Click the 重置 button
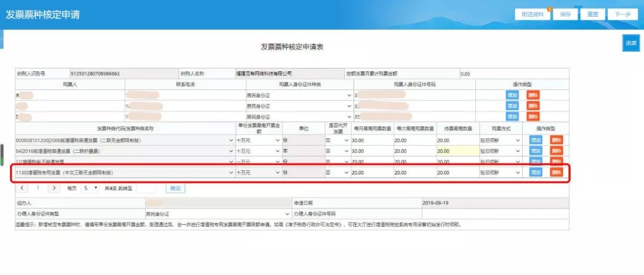This screenshot has height=275, width=644. click(x=593, y=14)
